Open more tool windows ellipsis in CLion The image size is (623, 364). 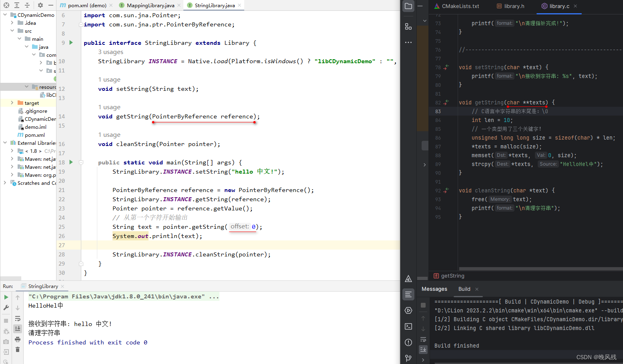coord(408,42)
